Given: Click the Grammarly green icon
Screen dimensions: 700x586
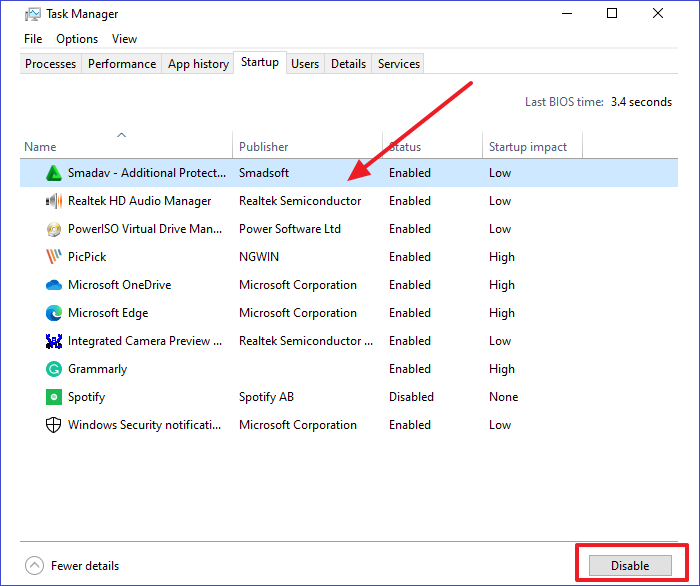Looking at the screenshot, I should (54, 369).
